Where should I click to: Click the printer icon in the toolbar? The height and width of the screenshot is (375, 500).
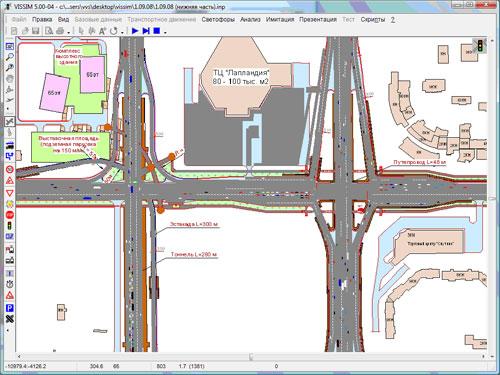tap(60, 31)
